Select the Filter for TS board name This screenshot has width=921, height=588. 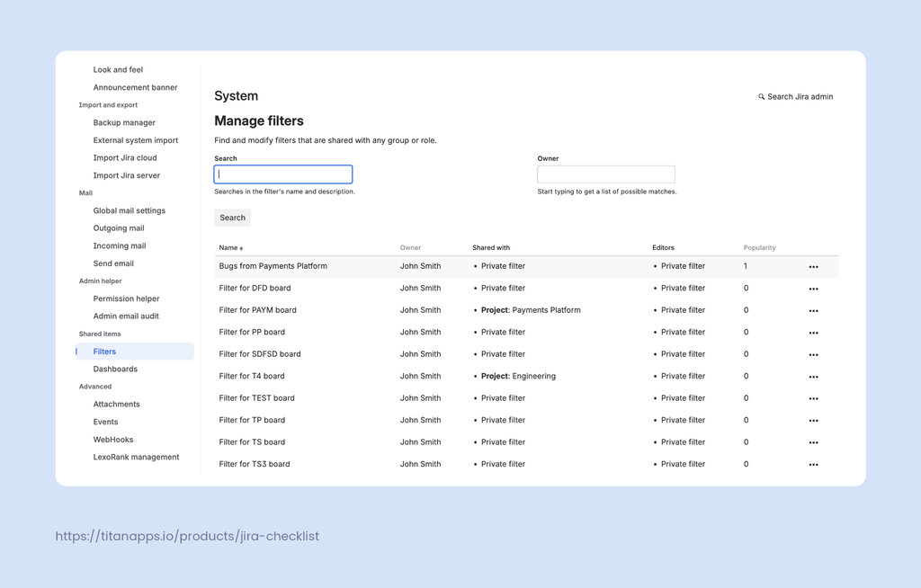coord(252,442)
